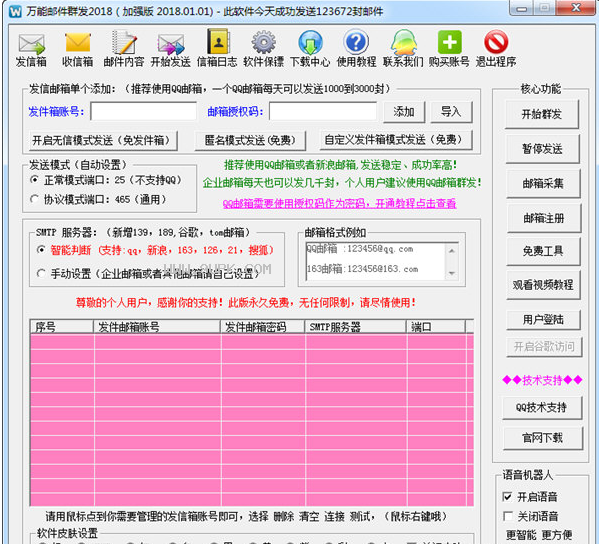Click the 用户登陆 button
The width and height of the screenshot is (599, 544).
coord(543,320)
